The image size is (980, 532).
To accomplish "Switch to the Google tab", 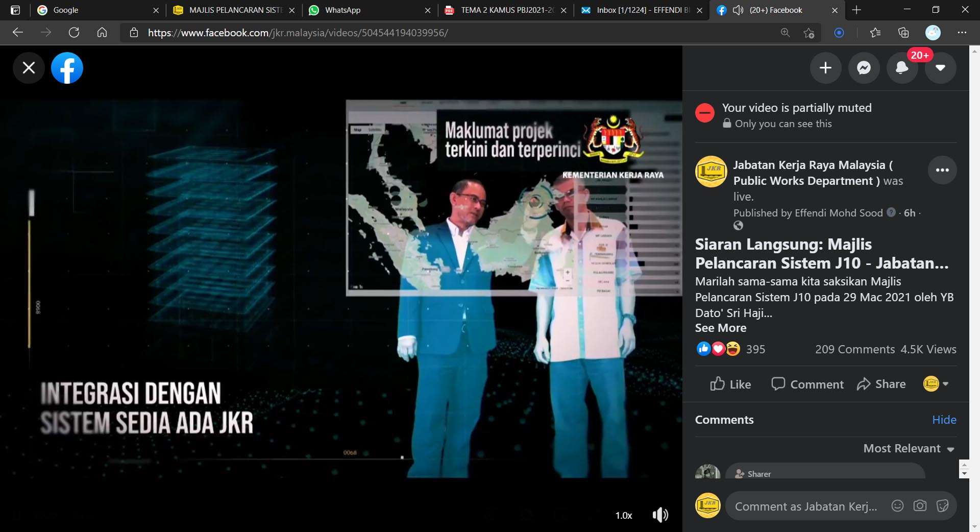I will coord(99,10).
